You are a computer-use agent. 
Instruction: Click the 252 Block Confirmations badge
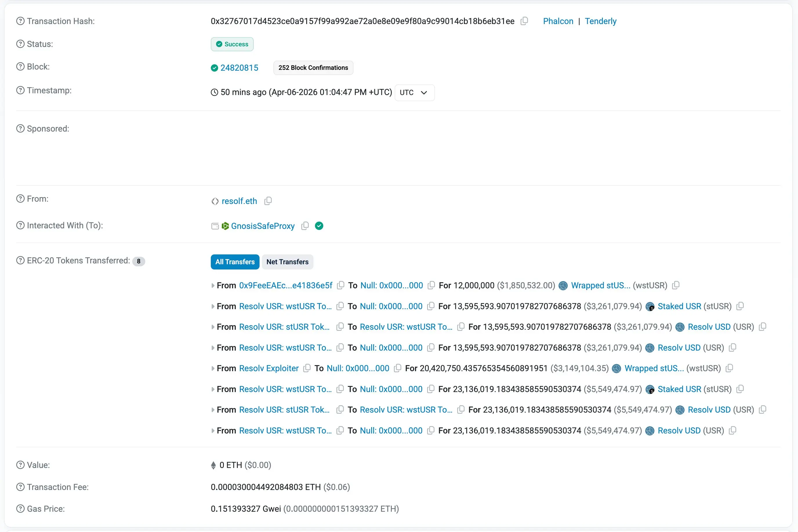(313, 68)
